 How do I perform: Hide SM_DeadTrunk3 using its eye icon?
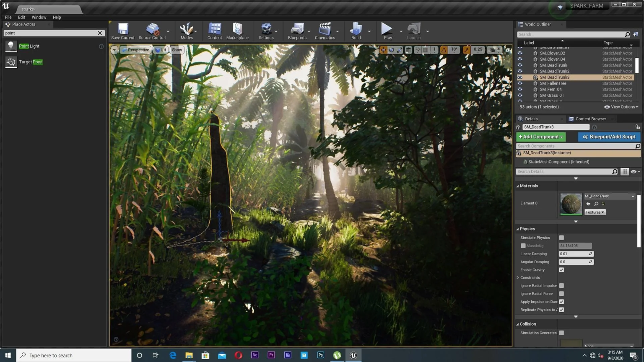click(520, 78)
